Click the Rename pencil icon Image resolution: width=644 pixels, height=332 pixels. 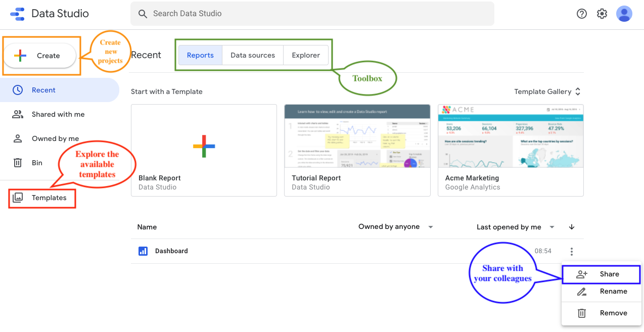pyautogui.click(x=581, y=292)
